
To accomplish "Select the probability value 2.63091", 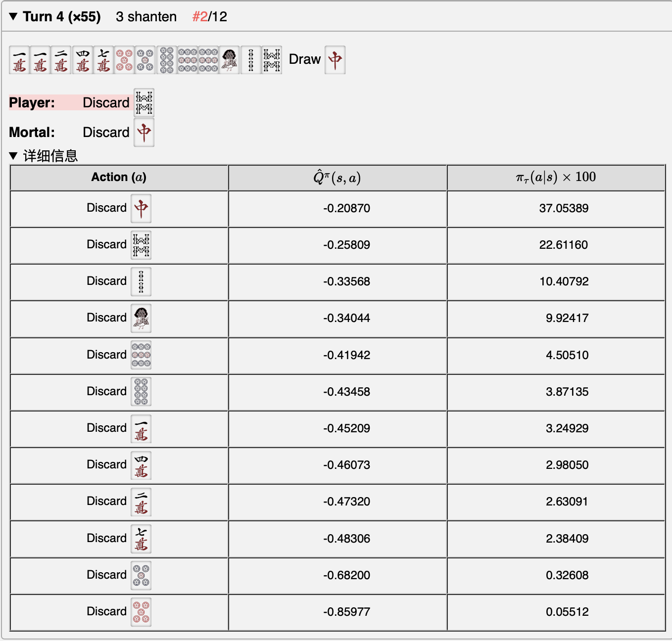I will (x=567, y=502).
